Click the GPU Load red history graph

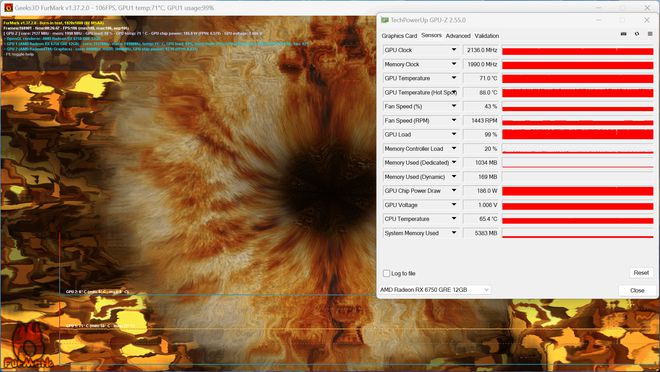click(578, 135)
